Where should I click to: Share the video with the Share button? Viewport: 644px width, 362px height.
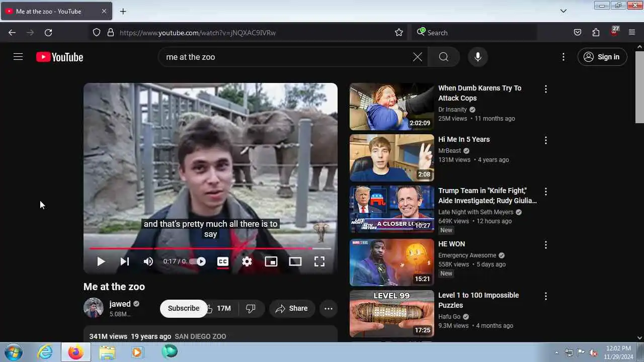[x=292, y=308]
